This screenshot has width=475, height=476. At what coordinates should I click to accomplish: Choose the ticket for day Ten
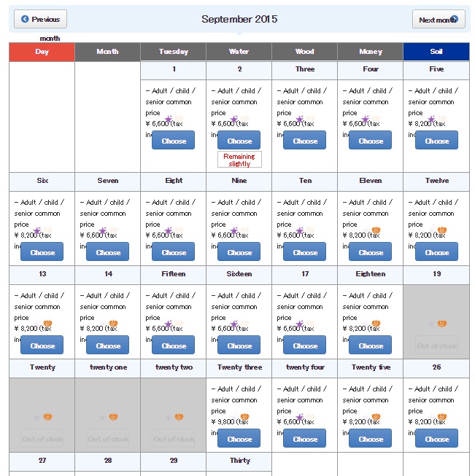(304, 251)
